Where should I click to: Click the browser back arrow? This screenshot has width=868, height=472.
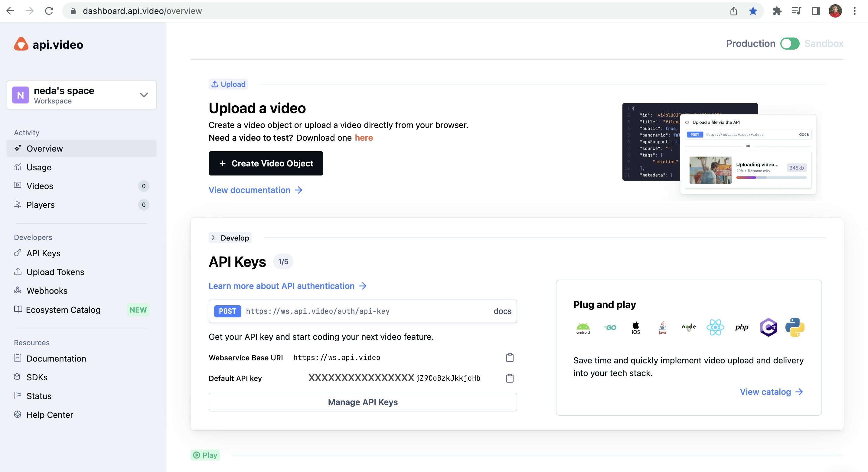point(11,11)
